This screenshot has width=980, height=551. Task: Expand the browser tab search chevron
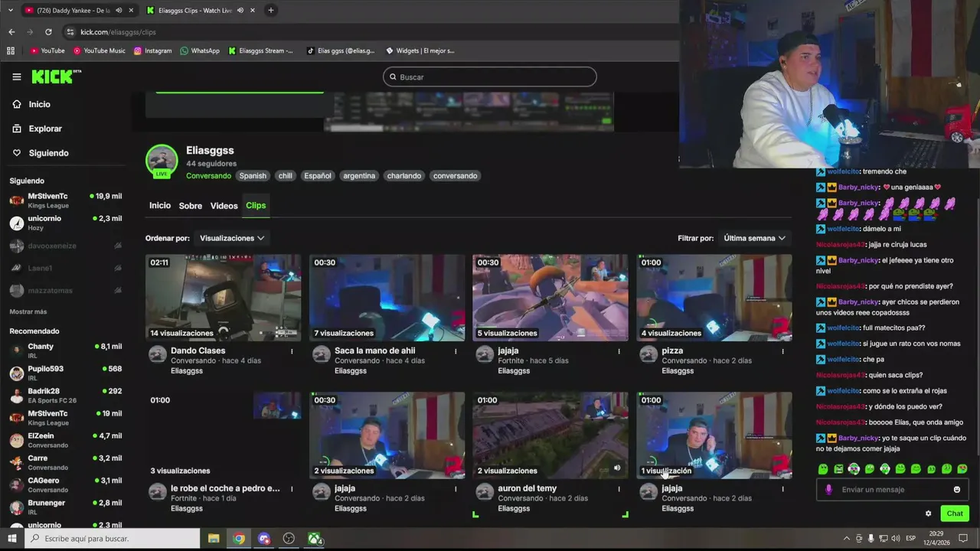11,10
